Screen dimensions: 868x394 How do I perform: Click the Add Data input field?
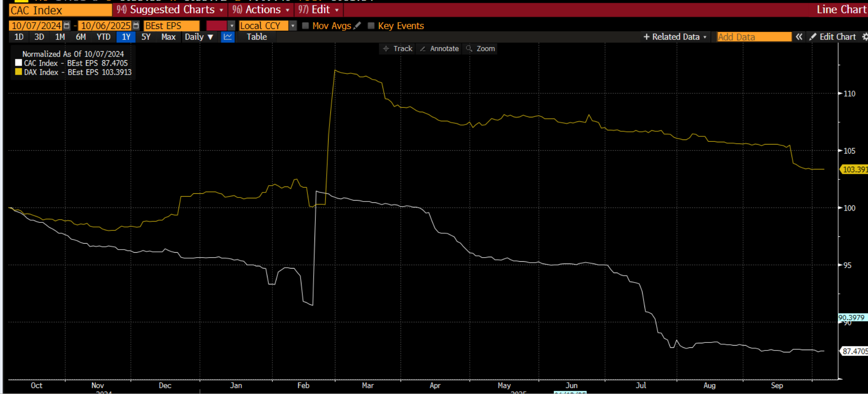(x=754, y=37)
